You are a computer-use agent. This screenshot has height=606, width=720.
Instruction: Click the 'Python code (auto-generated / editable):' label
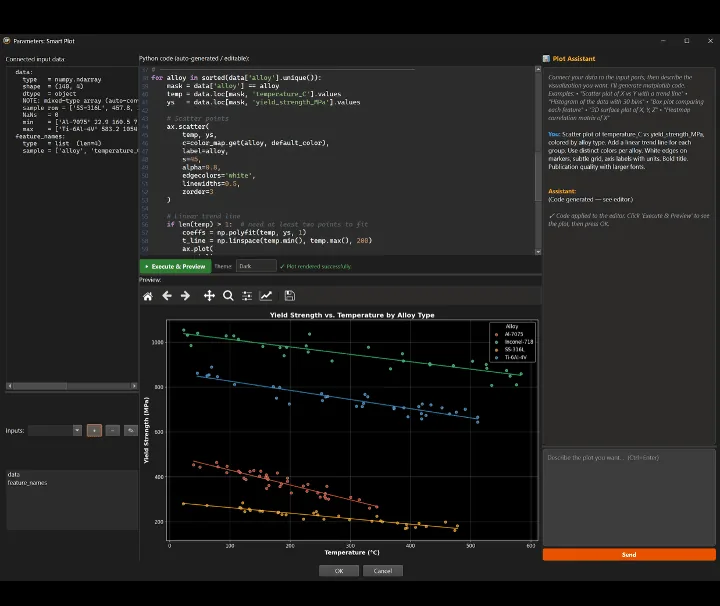[194, 58]
